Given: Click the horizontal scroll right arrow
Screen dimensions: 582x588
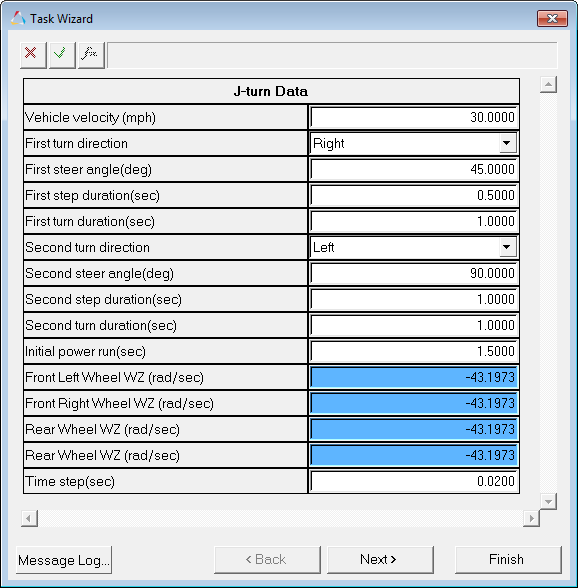Looking at the screenshot, I should point(531,518).
